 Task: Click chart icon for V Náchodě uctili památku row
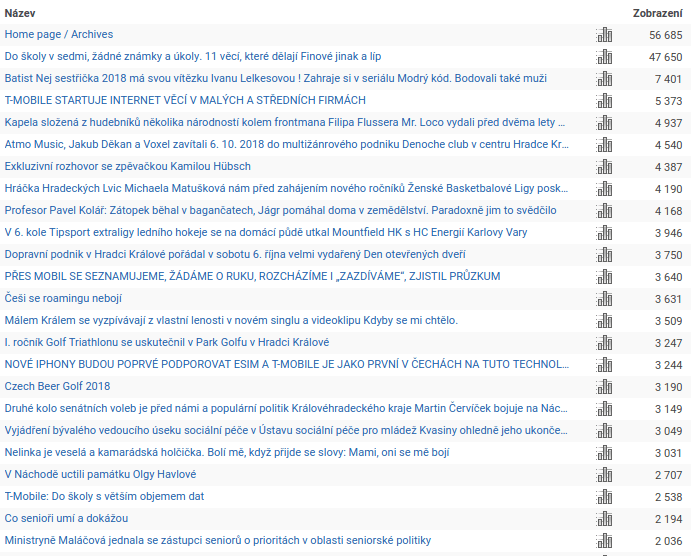click(603, 475)
